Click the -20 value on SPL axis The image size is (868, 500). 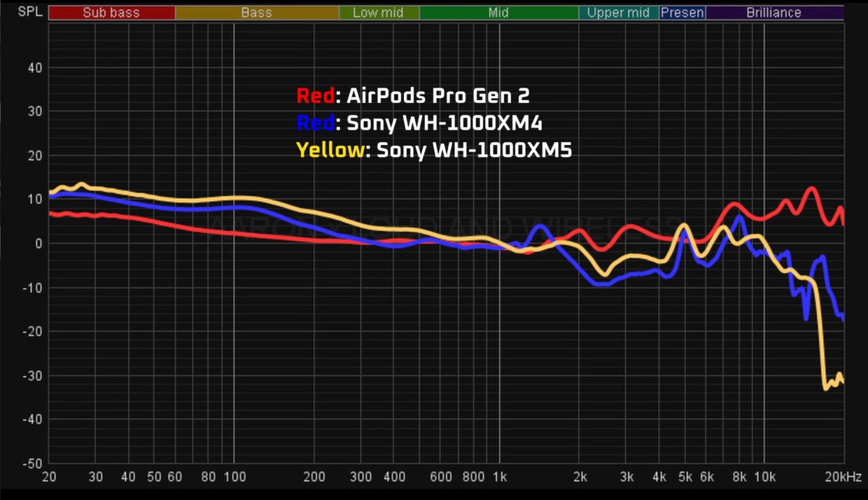pyautogui.click(x=32, y=331)
